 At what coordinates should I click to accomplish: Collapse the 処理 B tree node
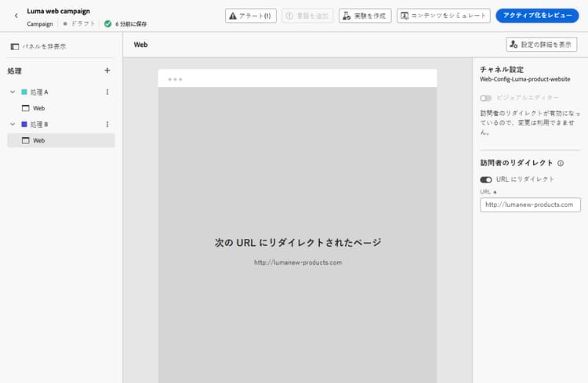(13, 124)
